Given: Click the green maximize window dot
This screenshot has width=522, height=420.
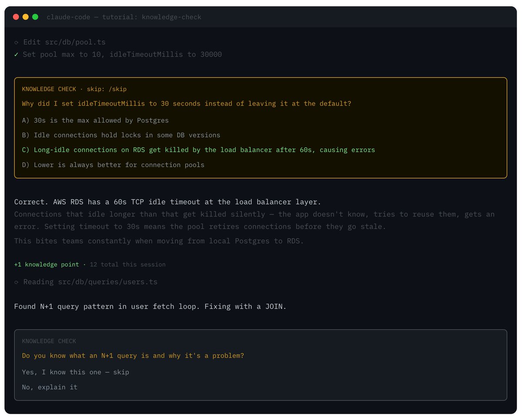Looking at the screenshot, I should pos(35,17).
